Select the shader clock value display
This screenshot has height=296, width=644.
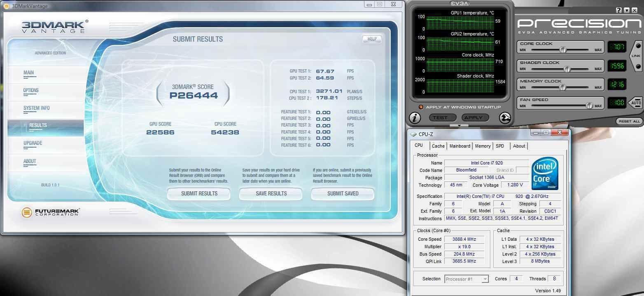point(617,66)
